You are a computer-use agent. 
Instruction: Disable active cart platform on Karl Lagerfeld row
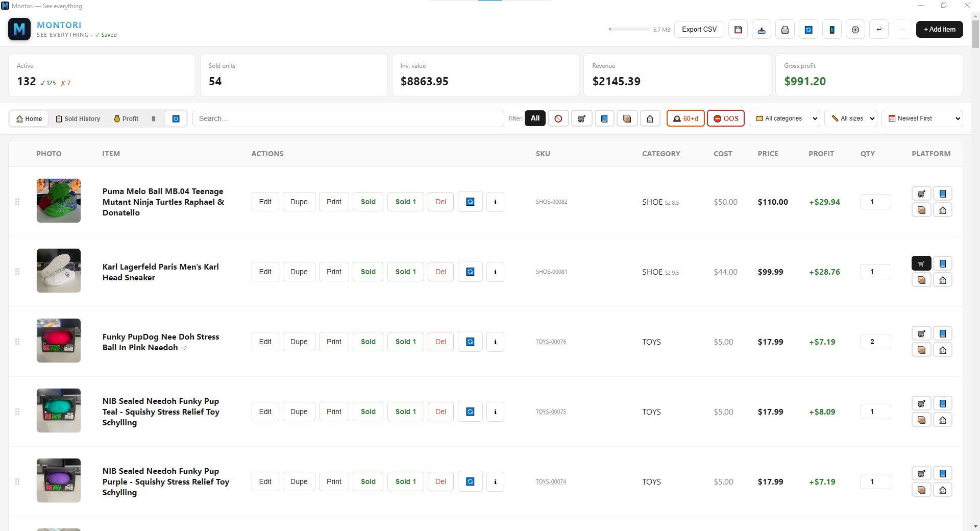tap(921, 263)
